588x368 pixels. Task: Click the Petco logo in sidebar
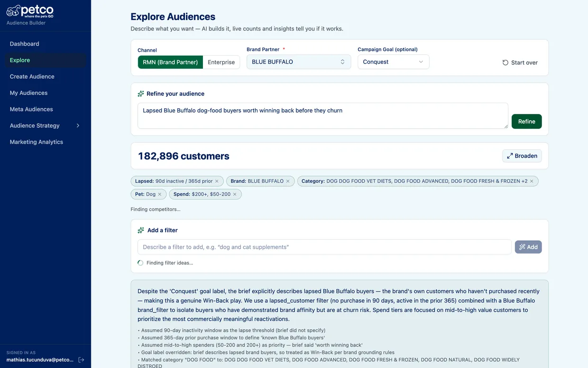pyautogui.click(x=30, y=10)
